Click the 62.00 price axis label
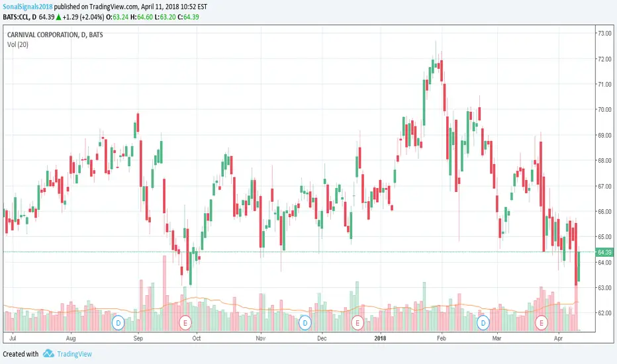The width and height of the screenshot is (617, 364). tap(605, 313)
